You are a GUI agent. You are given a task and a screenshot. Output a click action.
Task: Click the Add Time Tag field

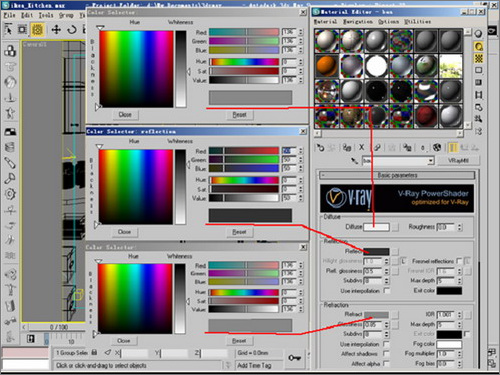click(258, 366)
